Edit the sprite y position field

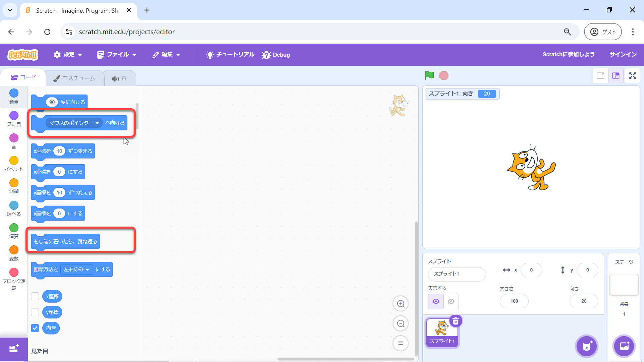click(x=587, y=270)
